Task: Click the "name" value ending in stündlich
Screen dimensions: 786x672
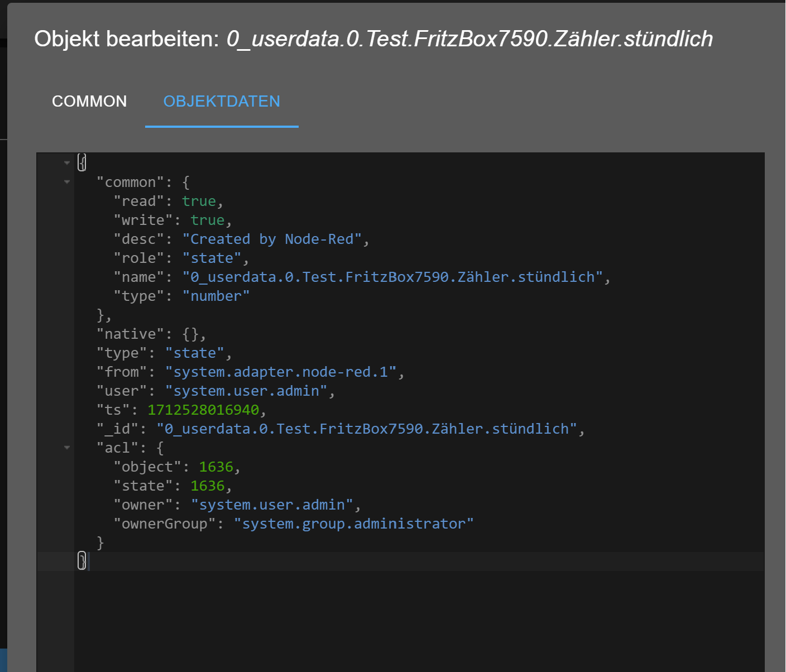Action: [x=393, y=277]
